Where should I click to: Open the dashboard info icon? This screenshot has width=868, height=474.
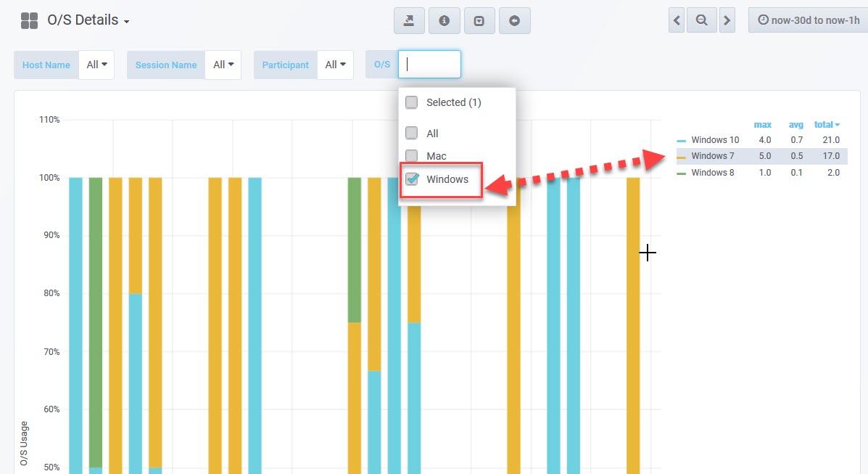point(444,21)
